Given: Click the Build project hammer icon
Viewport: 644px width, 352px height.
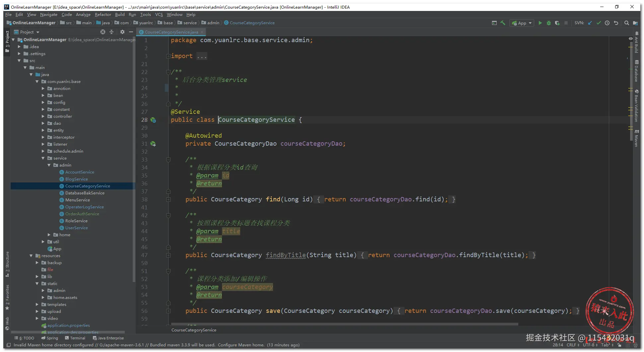Looking at the screenshot, I should (503, 23).
